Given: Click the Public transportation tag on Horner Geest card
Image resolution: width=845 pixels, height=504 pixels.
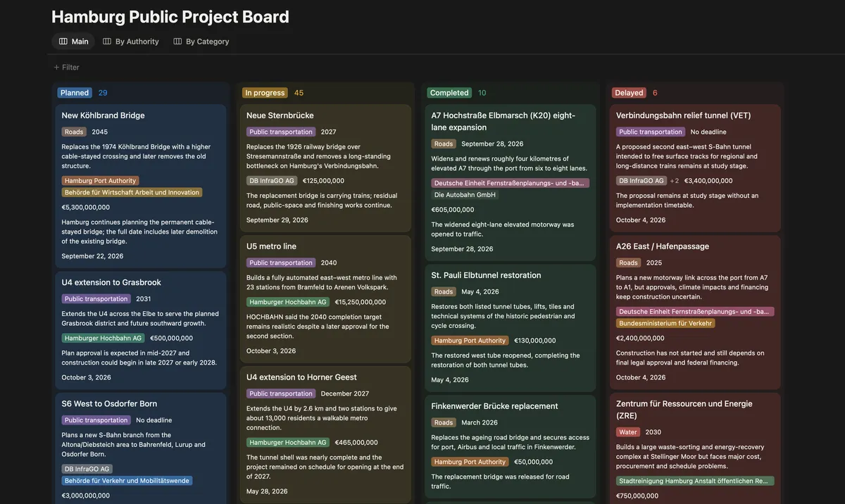Looking at the screenshot, I should click(x=281, y=393).
